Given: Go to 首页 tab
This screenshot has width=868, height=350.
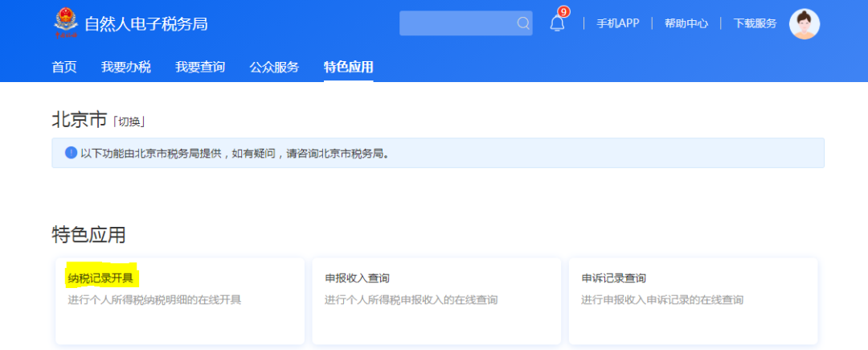Looking at the screenshot, I should (x=64, y=68).
